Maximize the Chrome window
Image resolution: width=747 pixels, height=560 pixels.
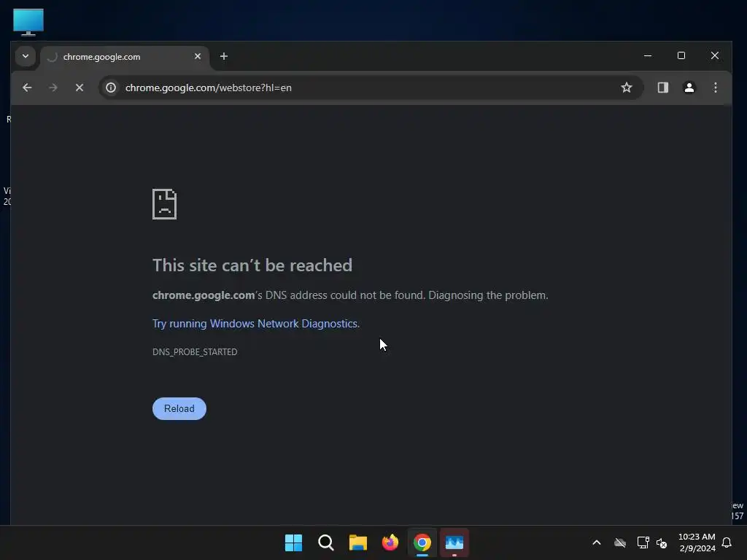click(x=681, y=55)
